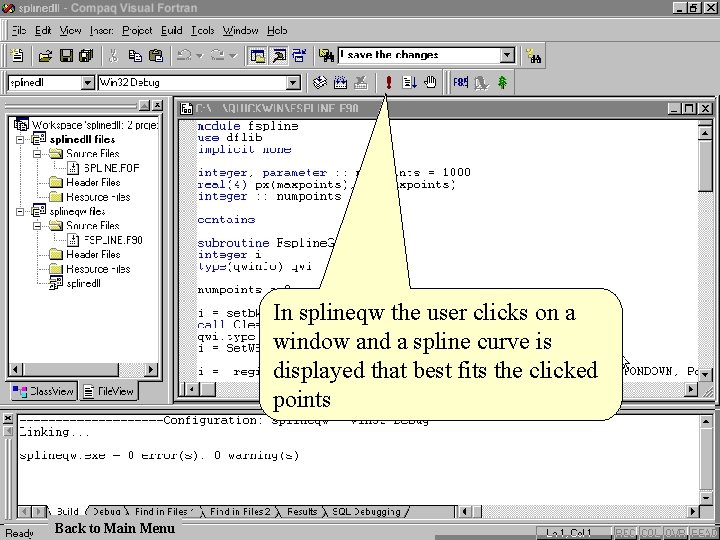720x540 pixels.
Task: Select Resource Files under splineqw files
Action: [x=98, y=269]
